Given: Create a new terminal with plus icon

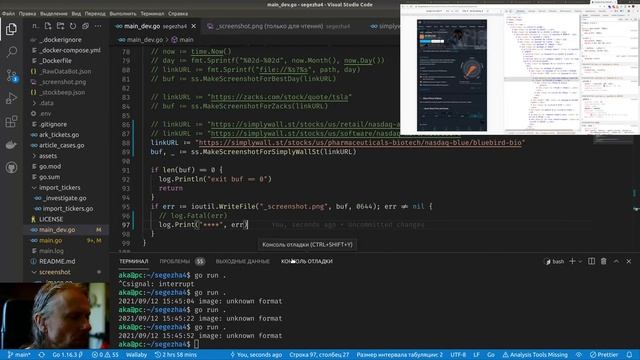Looking at the screenshot, I should tap(572, 261).
